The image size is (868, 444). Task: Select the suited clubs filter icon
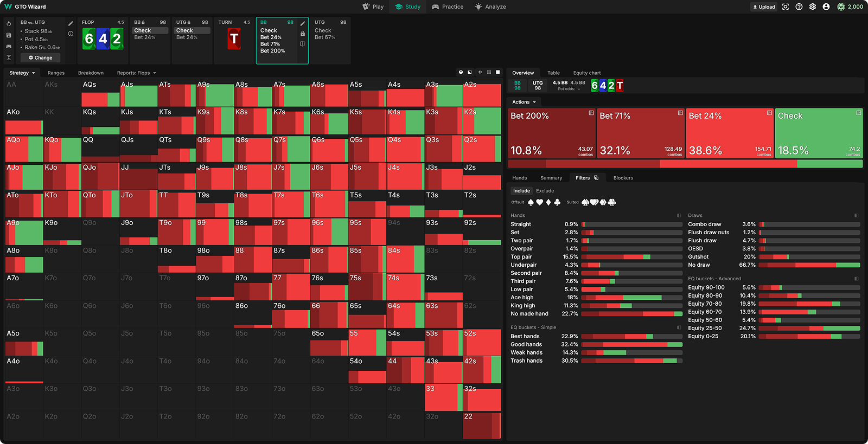[612, 202]
